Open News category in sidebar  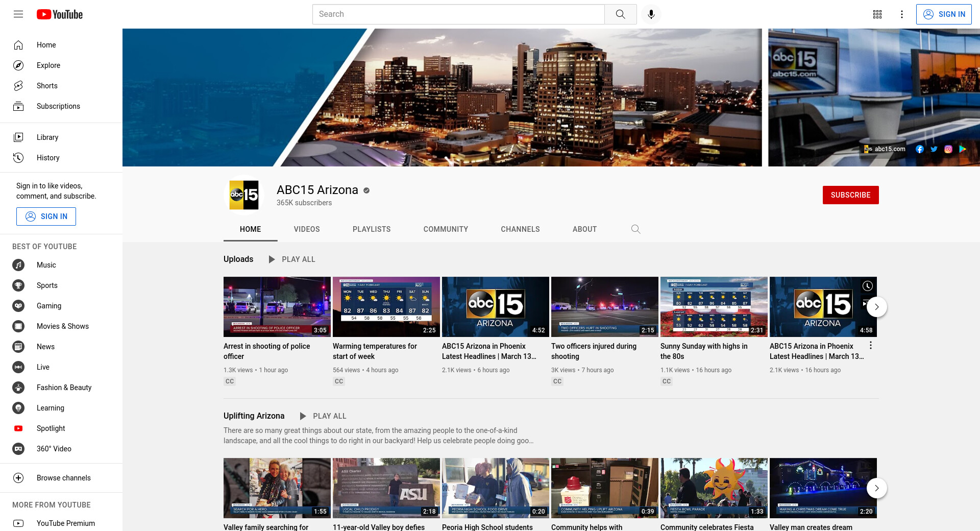(61, 347)
